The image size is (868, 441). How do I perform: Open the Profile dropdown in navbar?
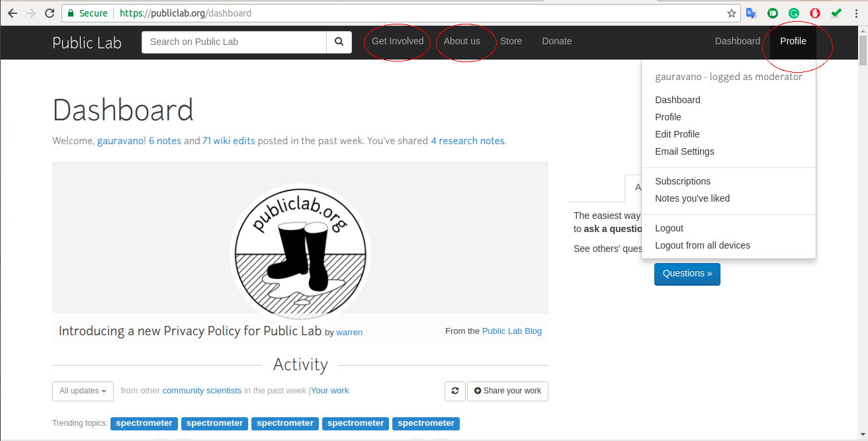[x=793, y=41]
